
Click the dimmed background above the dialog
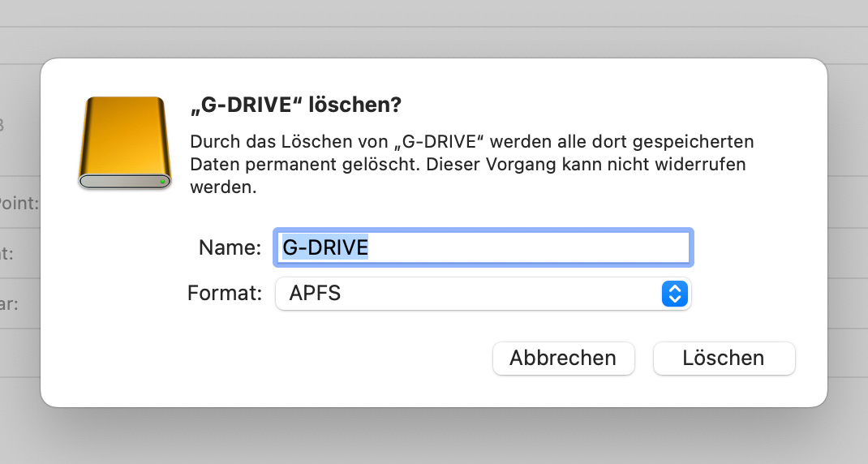[434, 28]
